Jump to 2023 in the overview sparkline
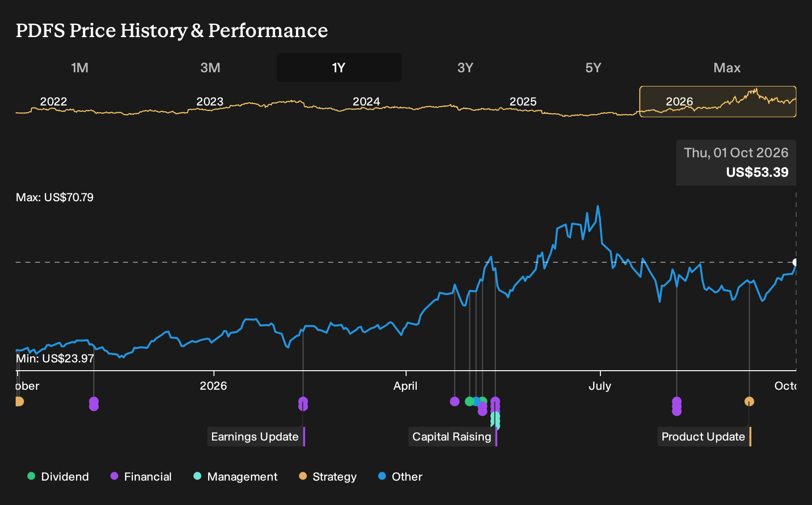Image resolution: width=812 pixels, height=505 pixels. click(x=210, y=102)
